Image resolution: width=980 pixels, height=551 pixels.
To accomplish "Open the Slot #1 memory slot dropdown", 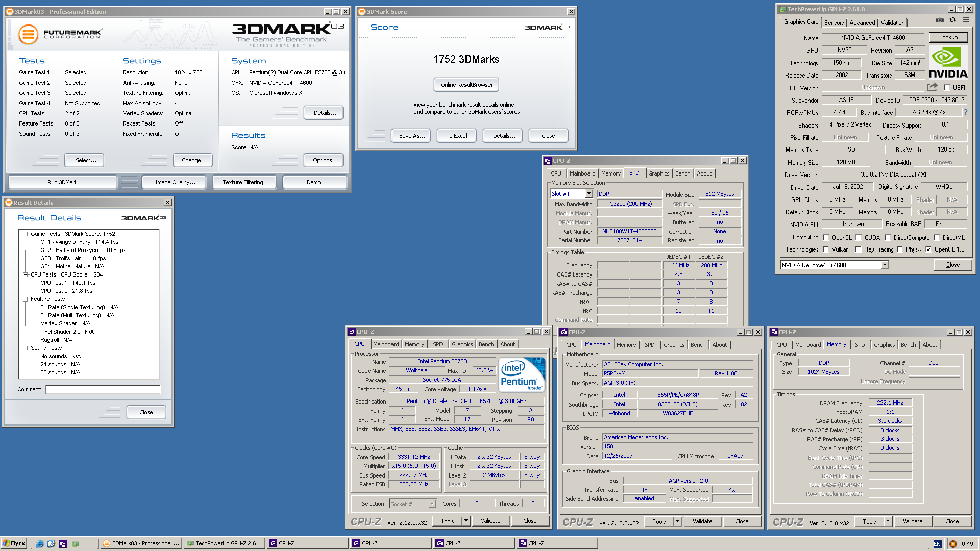I will coord(589,194).
